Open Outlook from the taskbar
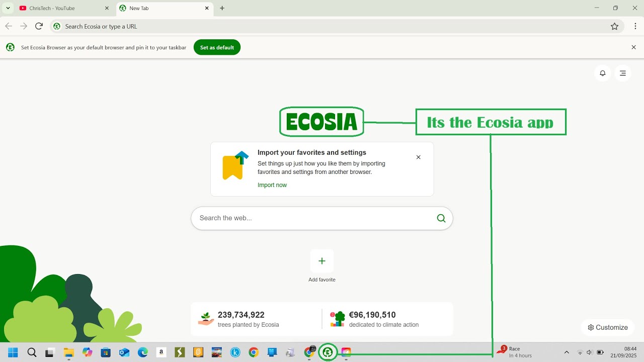The image size is (644, 362). click(124, 352)
